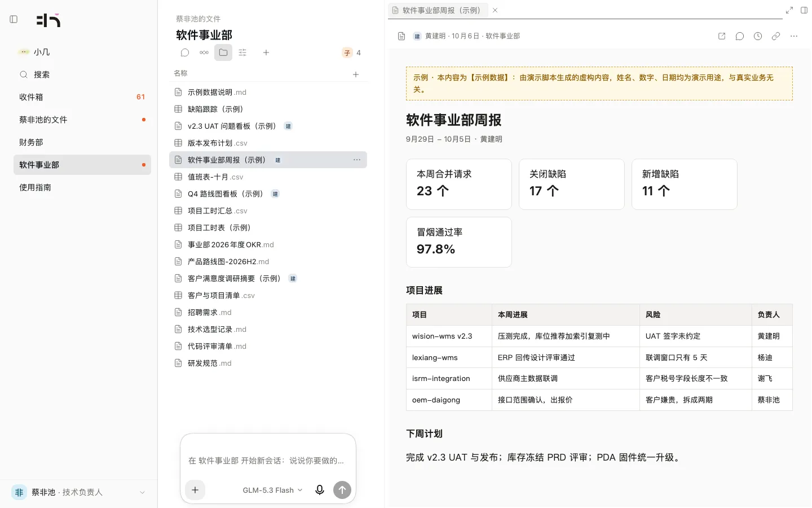Open document in new window icon

click(722, 36)
